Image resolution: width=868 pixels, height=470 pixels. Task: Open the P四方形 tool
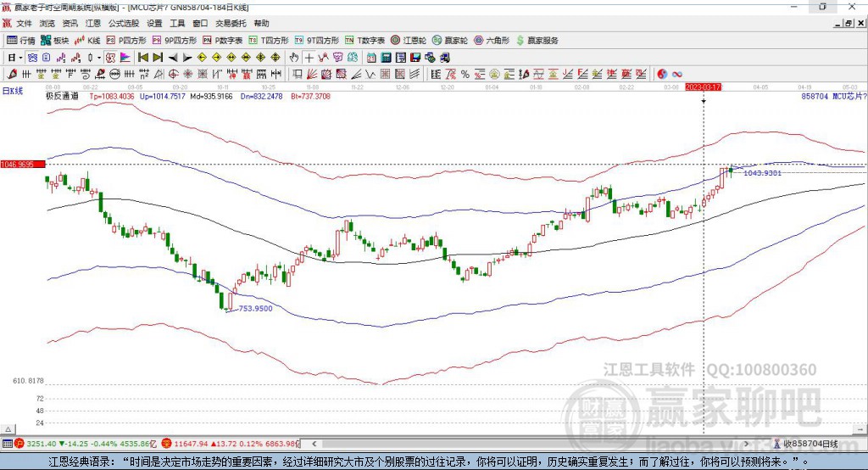tap(125, 41)
